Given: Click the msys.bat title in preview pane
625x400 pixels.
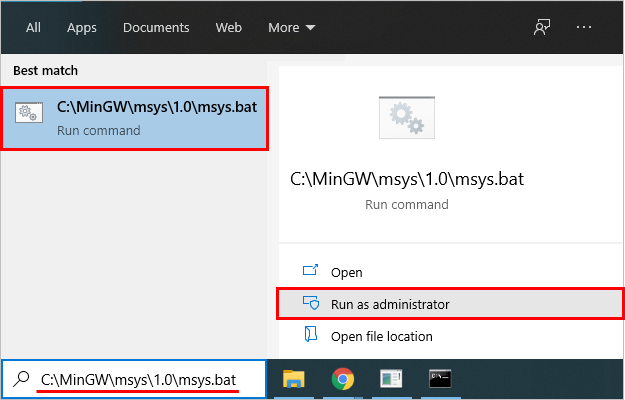Looking at the screenshot, I should (x=407, y=179).
